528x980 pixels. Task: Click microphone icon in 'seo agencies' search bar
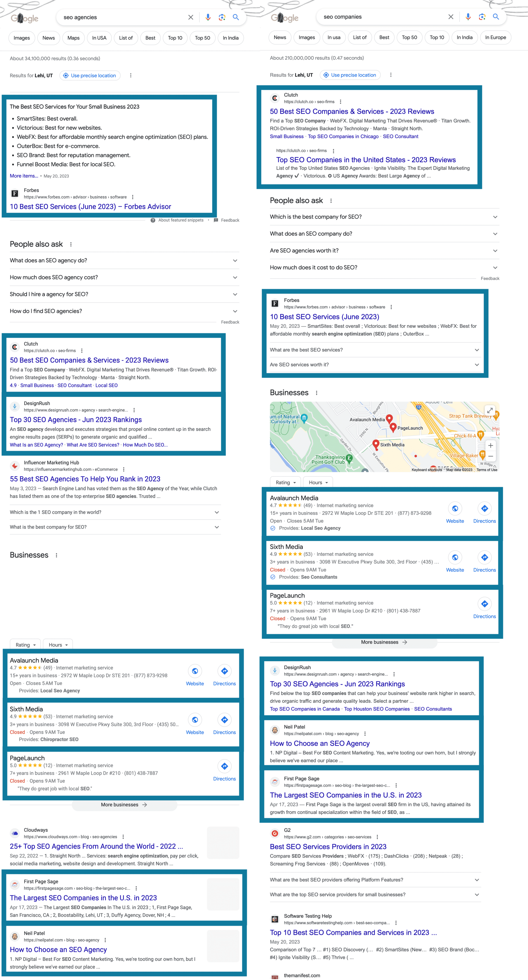tap(208, 17)
